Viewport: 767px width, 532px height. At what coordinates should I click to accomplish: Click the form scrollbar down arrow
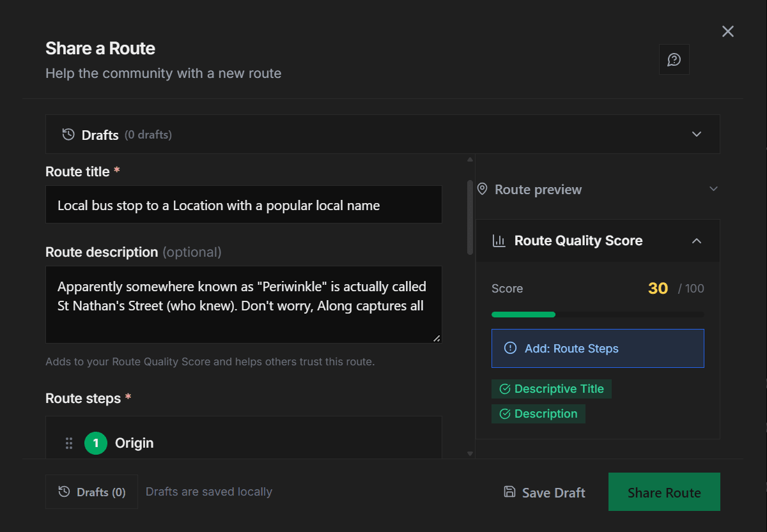(x=470, y=454)
